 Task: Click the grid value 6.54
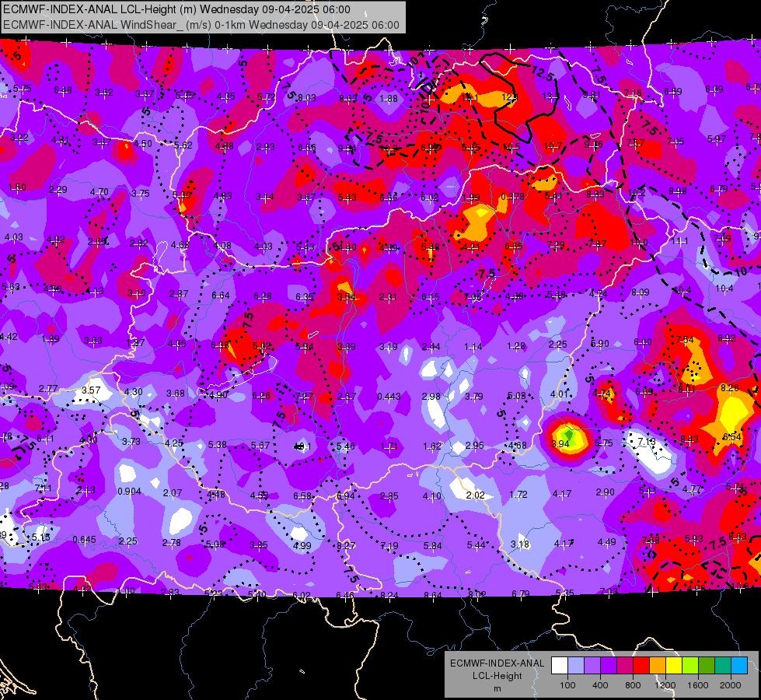point(732,436)
